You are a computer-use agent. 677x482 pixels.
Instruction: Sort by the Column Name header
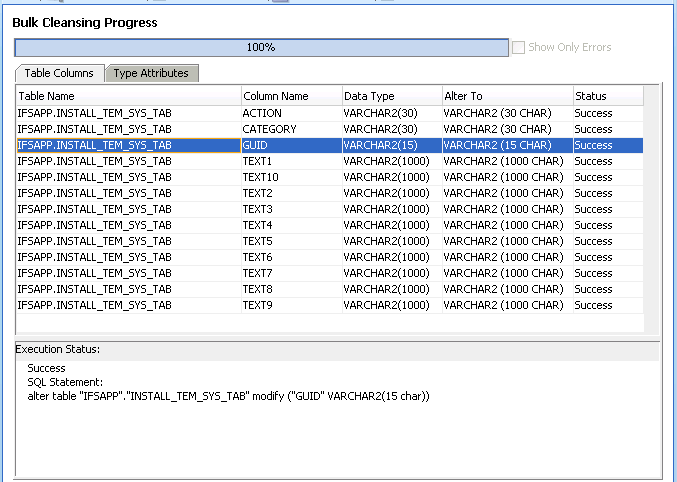tap(290, 96)
